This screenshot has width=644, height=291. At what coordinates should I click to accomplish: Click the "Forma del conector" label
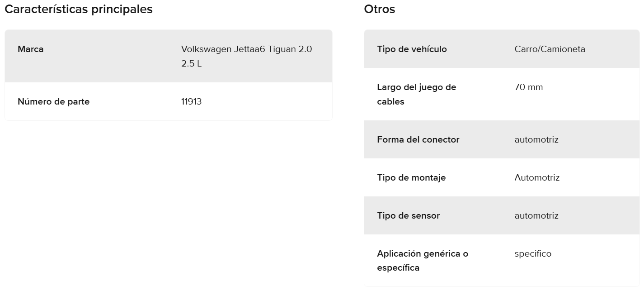click(x=418, y=139)
